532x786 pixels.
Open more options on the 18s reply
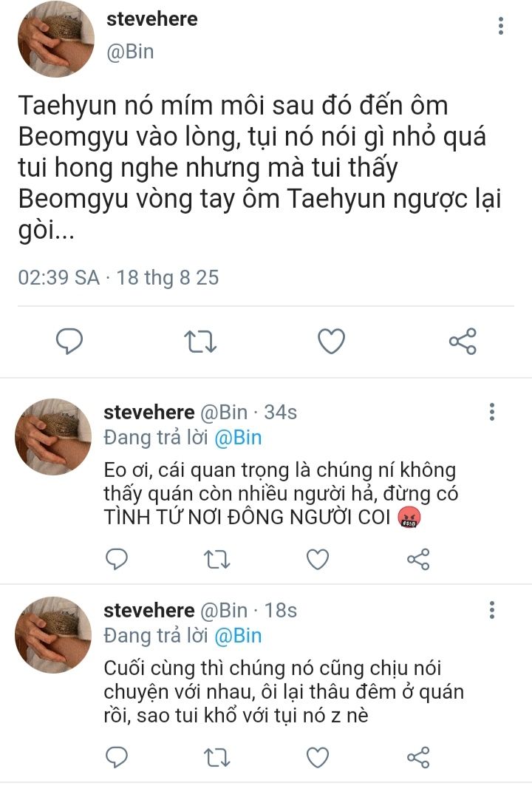tap(492, 609)
